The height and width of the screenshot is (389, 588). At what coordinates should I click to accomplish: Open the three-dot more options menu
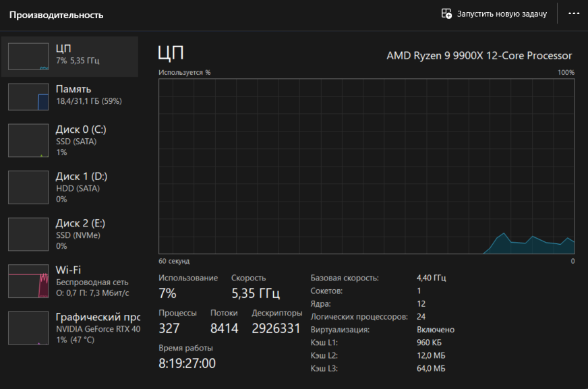click(x=574, y=13)
